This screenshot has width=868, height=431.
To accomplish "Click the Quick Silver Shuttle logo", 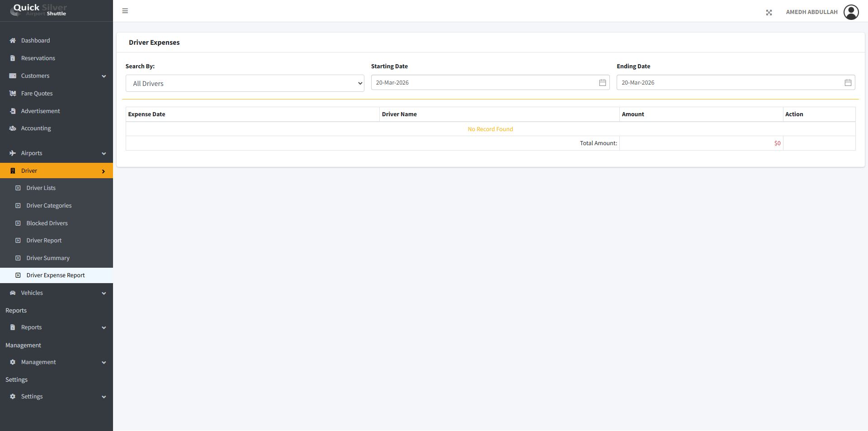I will pyautogui.click(x=40, y=10).
